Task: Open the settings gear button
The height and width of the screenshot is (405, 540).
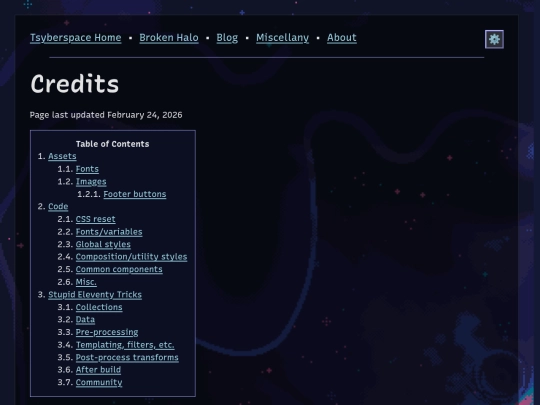Action: (494, 39)
